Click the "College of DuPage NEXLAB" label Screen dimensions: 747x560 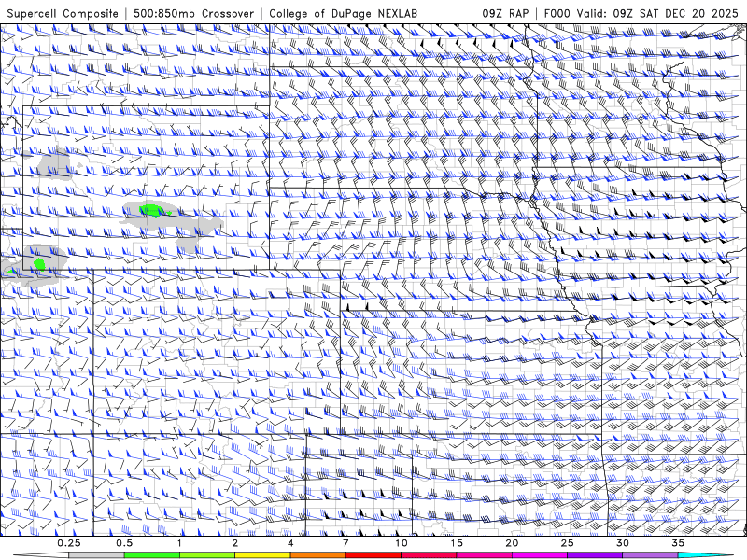[x=343, y=13]
